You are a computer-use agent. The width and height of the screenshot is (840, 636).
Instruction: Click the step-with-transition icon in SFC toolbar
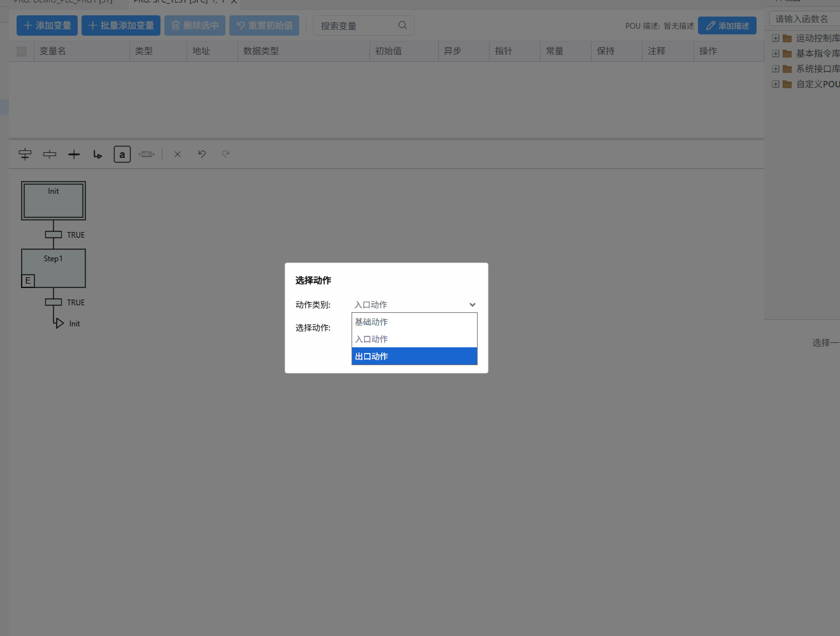tap(25, 154)
